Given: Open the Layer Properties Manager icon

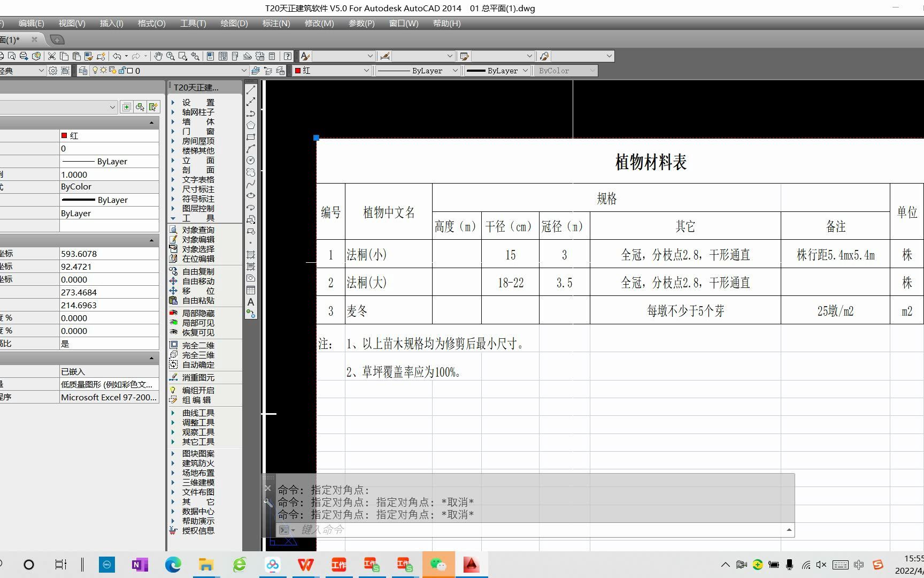Looking at the screenshot, I should 83,70.
